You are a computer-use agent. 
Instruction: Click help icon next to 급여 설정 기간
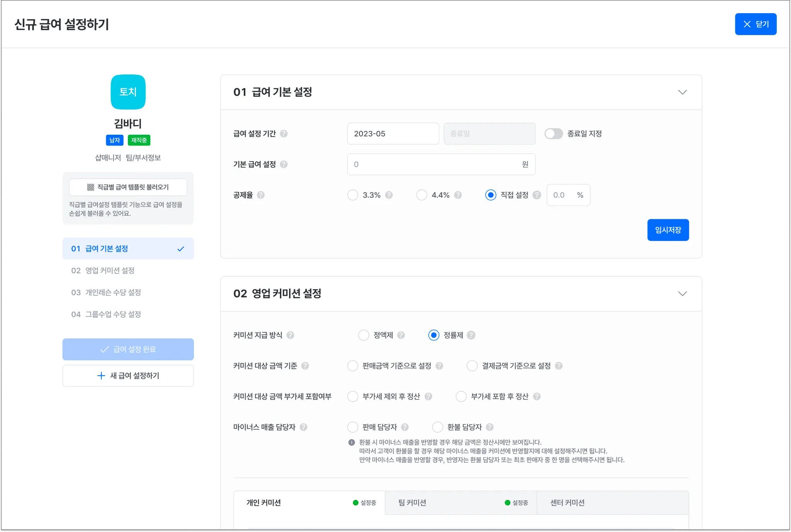(x=284, y=134)
